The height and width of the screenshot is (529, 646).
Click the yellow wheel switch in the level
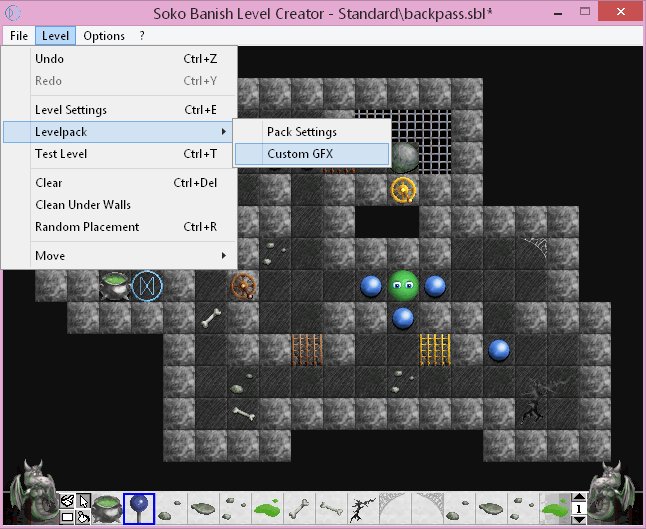tap(403, 190)
